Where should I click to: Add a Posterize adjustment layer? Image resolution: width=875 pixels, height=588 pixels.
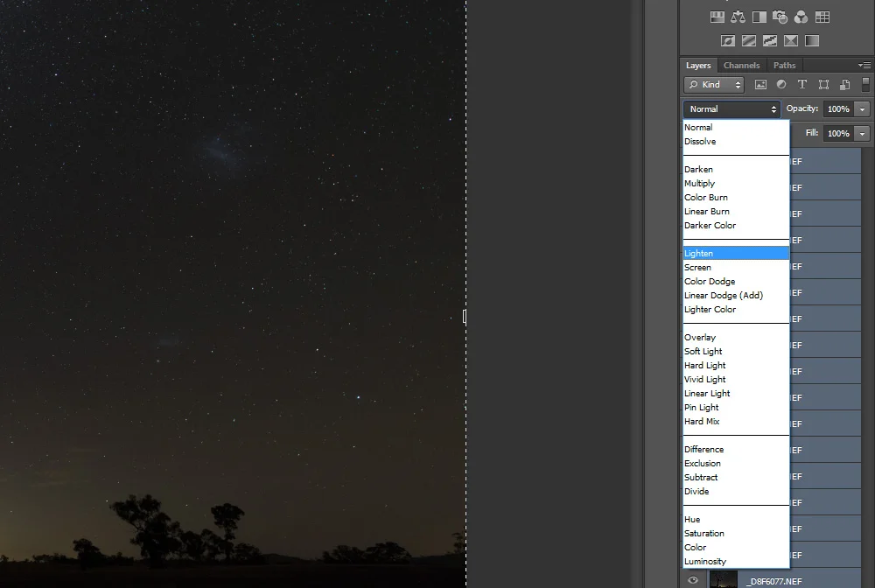pos(749,41)
